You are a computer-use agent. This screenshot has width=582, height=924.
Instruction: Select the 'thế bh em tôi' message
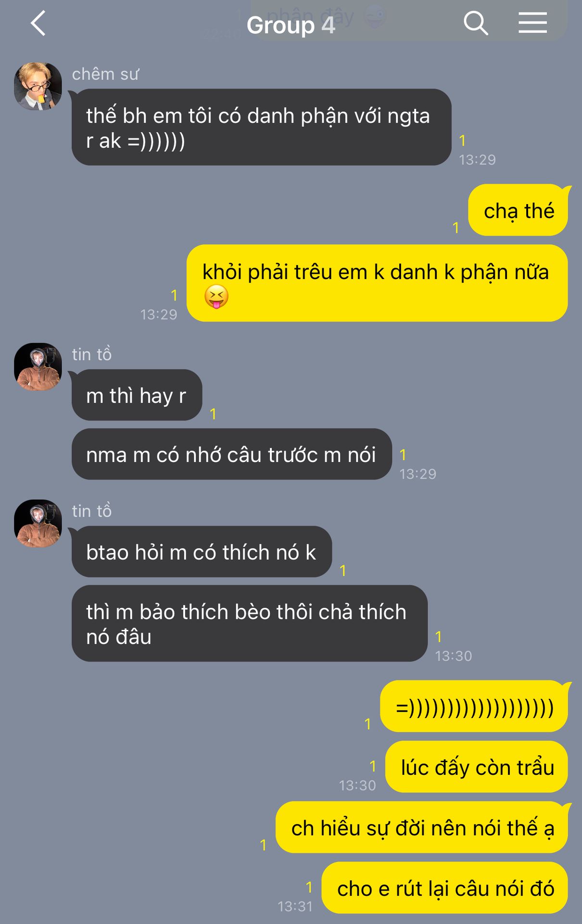pyautogui.click(x=261, y=127)
